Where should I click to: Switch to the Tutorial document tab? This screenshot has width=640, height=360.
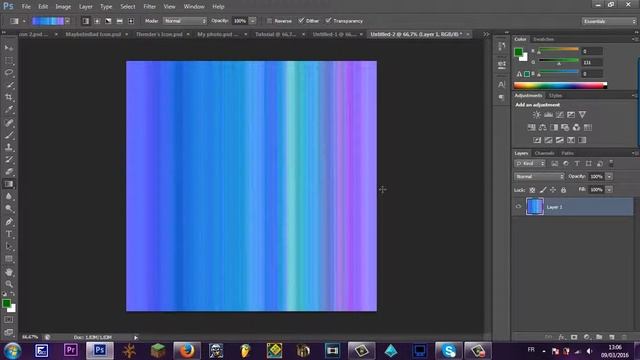click(277, 34)
